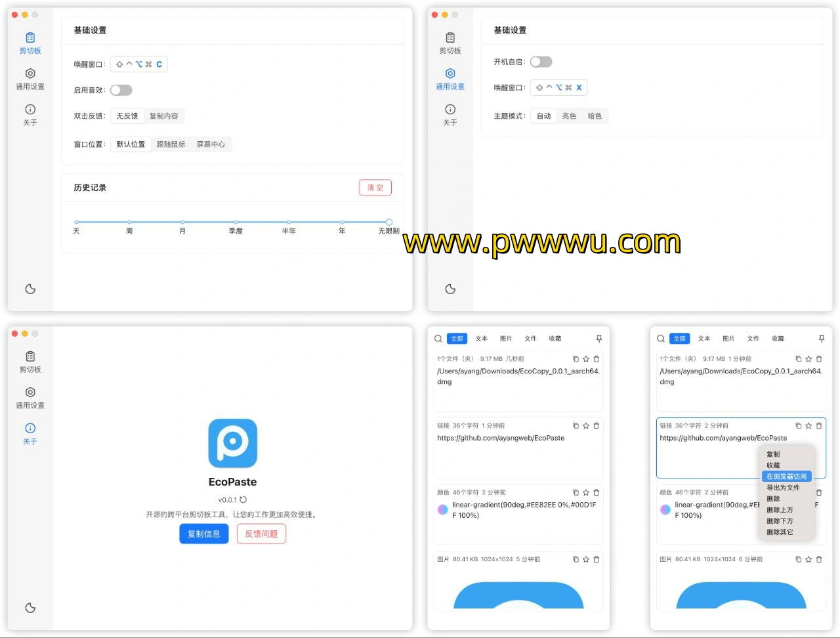Click the moon theme icon in EcoPaste about window

click(30, 608)
